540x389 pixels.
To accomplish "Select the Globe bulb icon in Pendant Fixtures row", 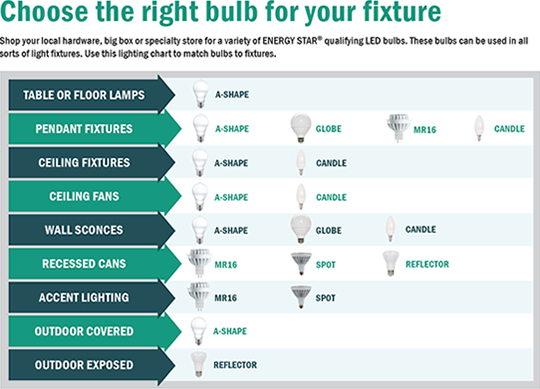I will 301,128.
